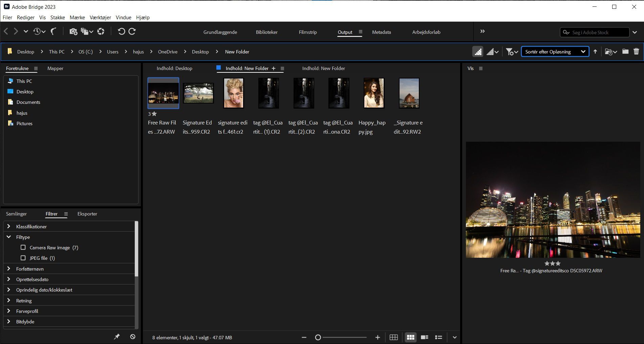Create a new folder icon
Screen dimensions: 644x344
(625, 51)
